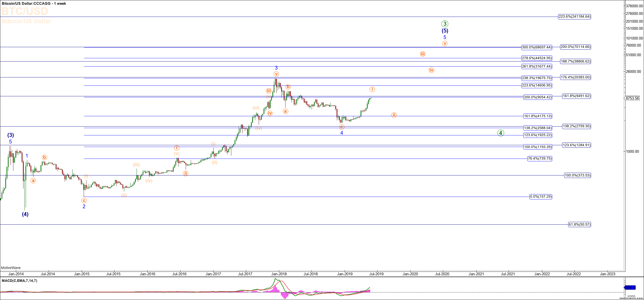
Task: Click the 0.0%(157.29) extension label
Action: pos(541,197)
